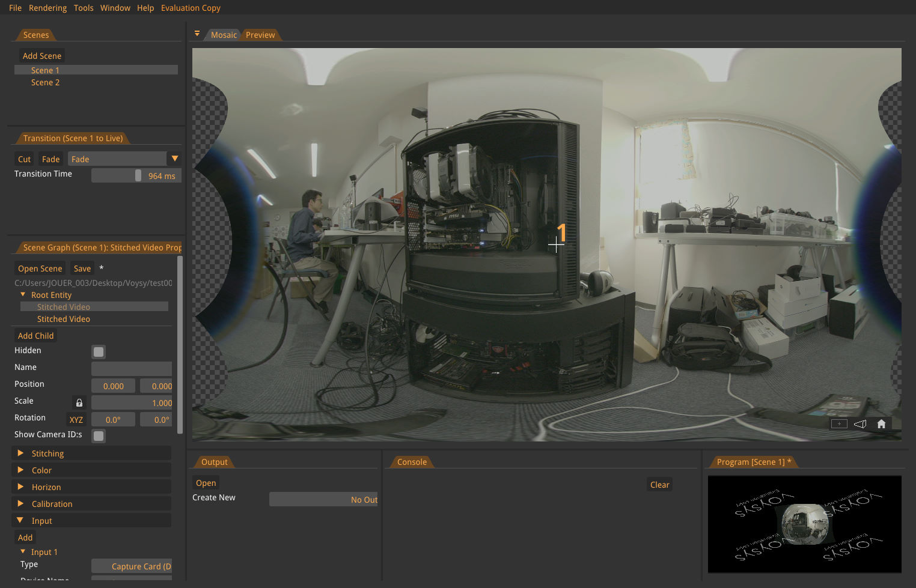
Task: Enable the Hidden checkbox
Action: coord(99,351)
